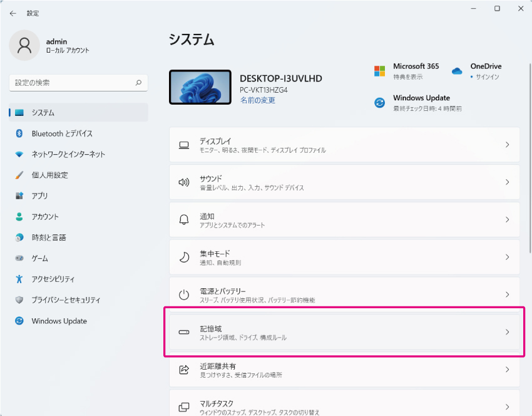Click the Microsoft 365 logo icon
Viewport: 532px width, 416px height.
pyautogui.click(x=380, y=71)
